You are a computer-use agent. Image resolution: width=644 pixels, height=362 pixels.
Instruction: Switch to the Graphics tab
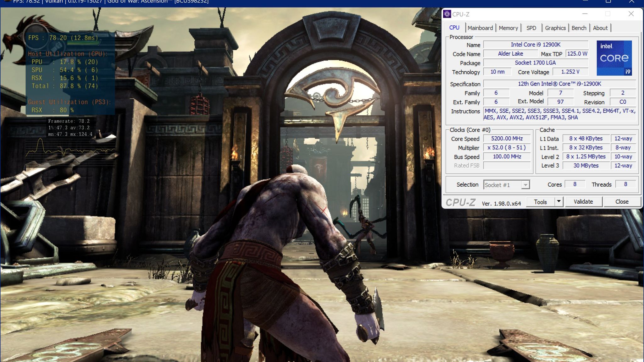coord(555,28)
